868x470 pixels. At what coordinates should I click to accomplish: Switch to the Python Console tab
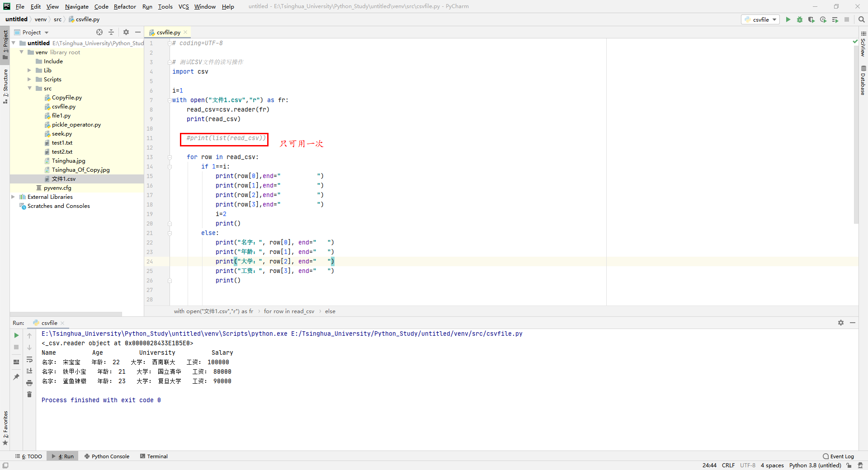[x=107, y=456]
